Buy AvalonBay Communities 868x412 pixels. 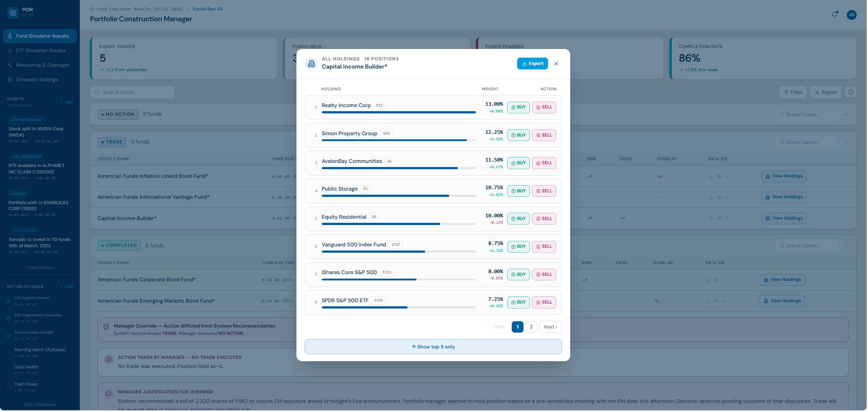pyautogui.click(x=519, y=163)
